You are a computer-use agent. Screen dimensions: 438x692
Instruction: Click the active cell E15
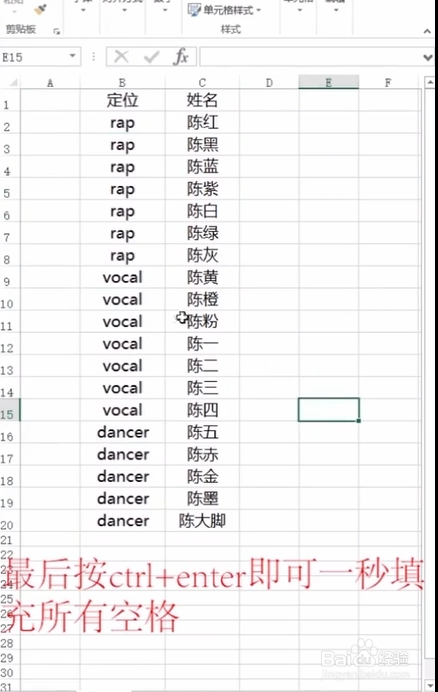(x=328, y=410)
